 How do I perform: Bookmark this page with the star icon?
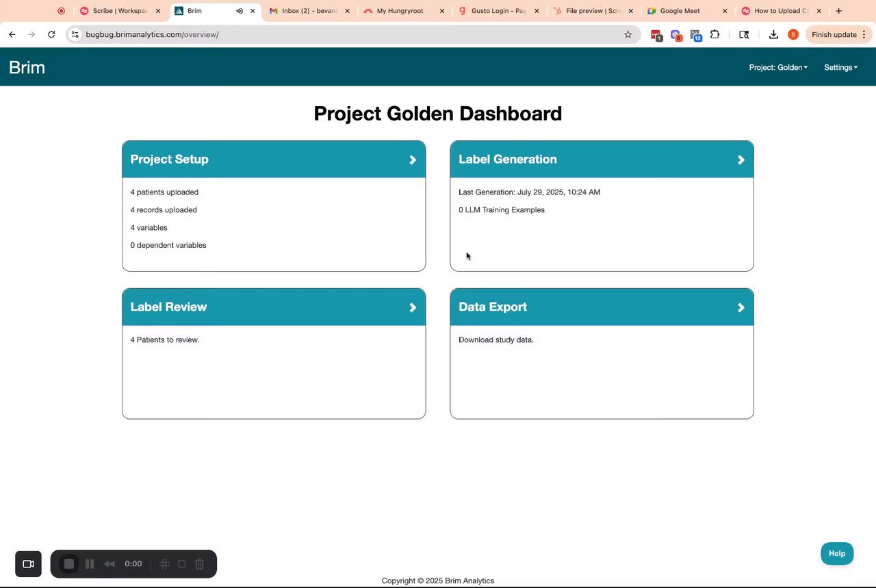[x=628, y=34]
